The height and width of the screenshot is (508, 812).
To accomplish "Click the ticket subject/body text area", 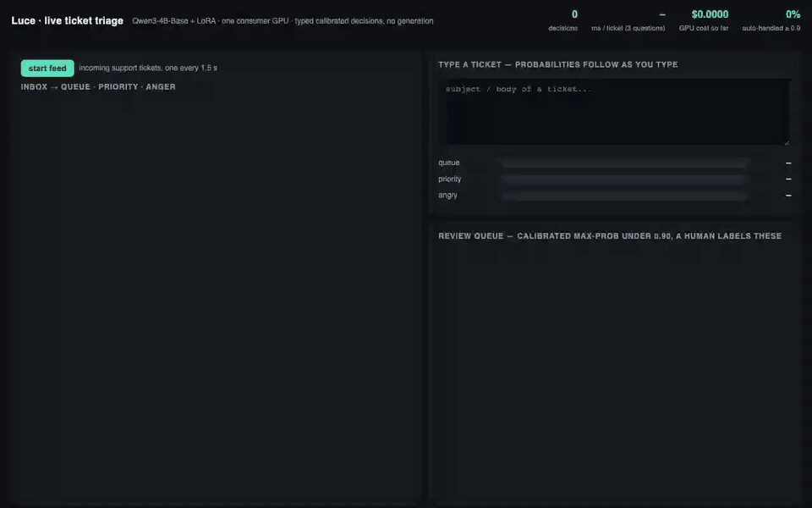I will pyautogui.click(x=615, y=112).
